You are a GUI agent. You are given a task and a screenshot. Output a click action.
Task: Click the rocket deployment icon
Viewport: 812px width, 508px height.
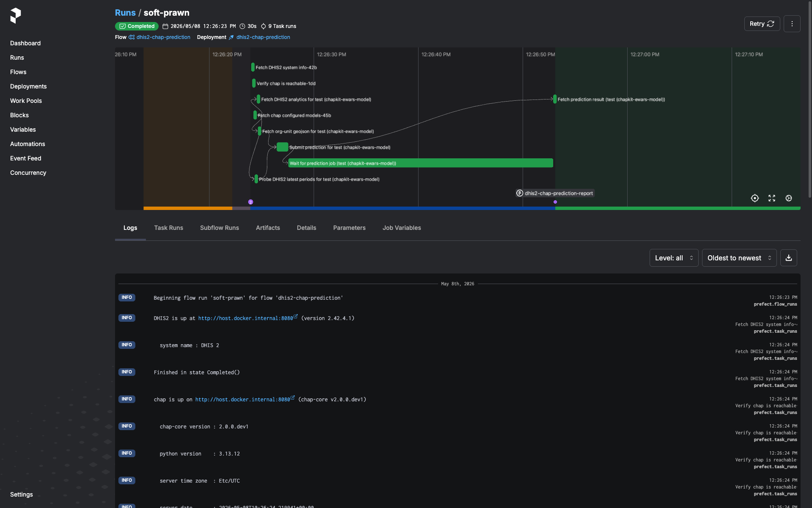tap(231, 37)
